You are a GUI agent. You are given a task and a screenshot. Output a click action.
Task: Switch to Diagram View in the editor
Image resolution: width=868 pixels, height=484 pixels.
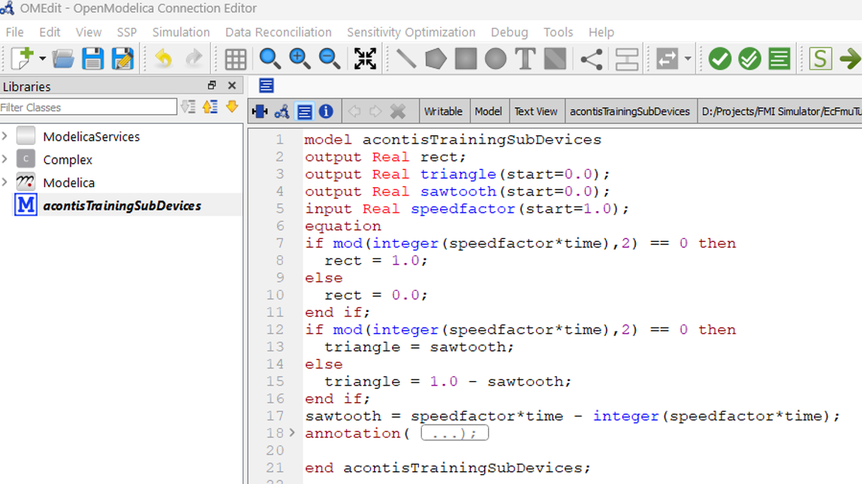(x=282, y=111)
